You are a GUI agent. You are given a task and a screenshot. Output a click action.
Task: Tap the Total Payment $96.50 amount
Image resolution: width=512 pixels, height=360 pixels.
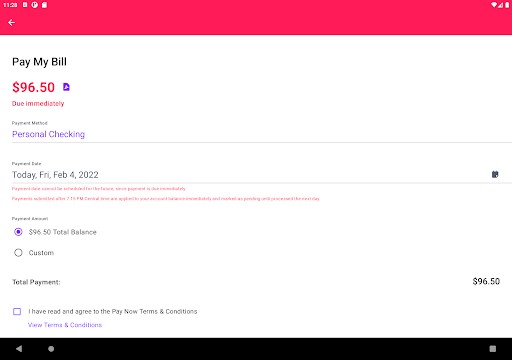point(486,281)
